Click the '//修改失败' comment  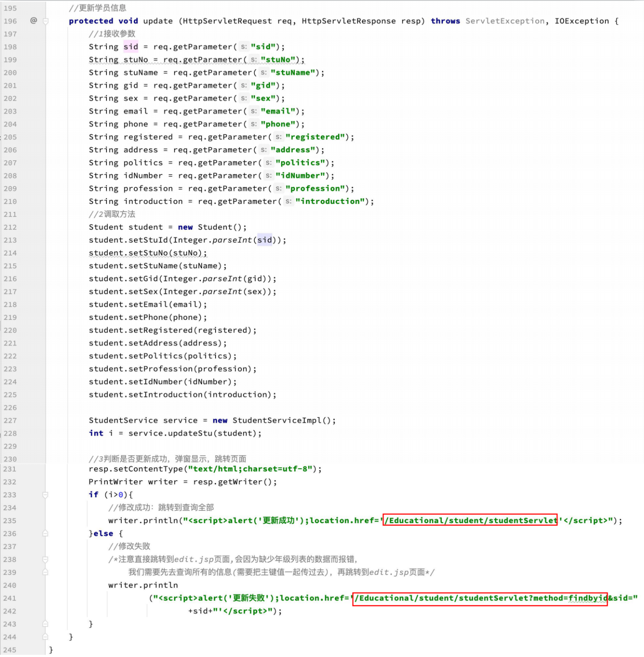click(129, 547)
